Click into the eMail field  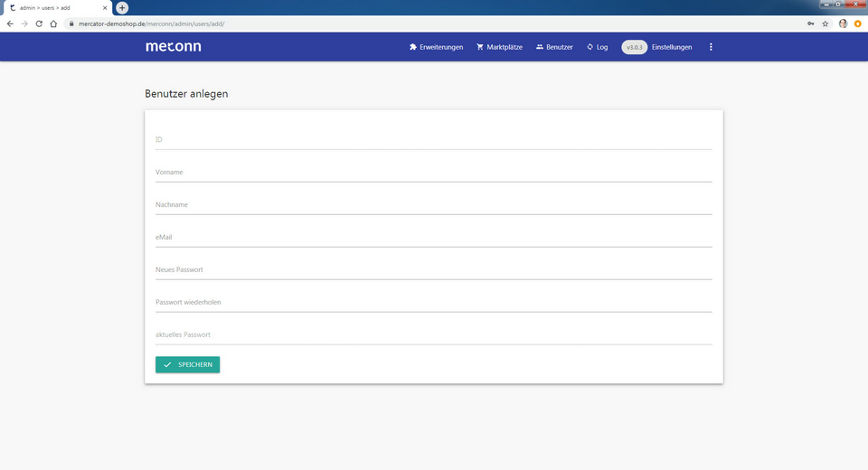(433, 238)
